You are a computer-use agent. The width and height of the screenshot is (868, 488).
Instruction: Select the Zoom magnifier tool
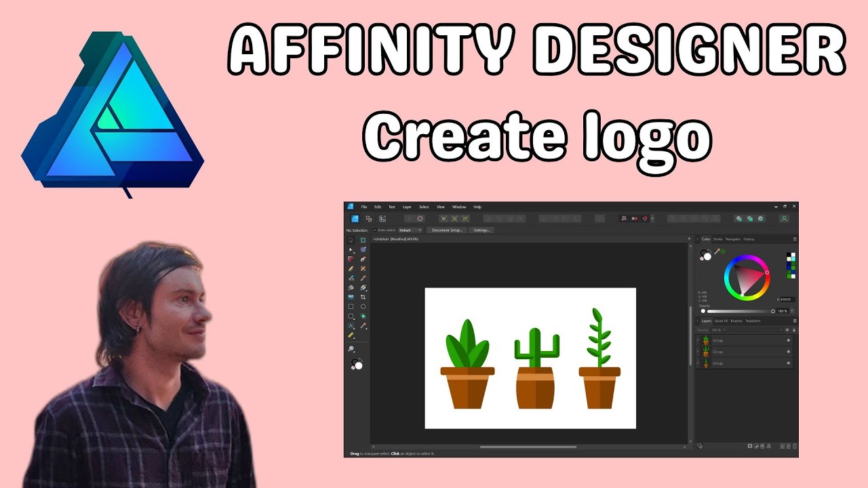[x=351, y=348]
